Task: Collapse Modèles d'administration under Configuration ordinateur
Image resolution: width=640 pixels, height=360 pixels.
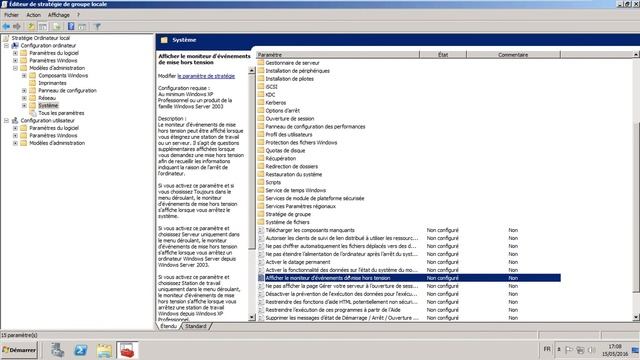Action: click(15, 68)
